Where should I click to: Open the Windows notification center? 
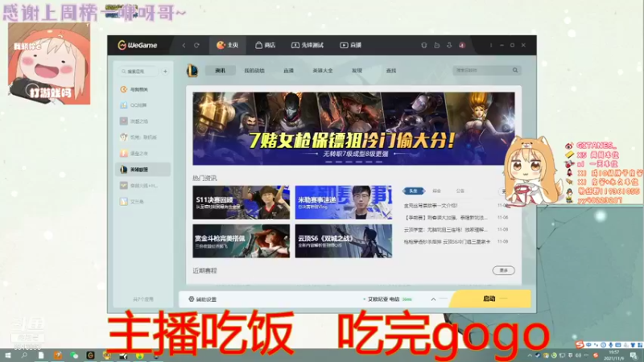point(634,356)
